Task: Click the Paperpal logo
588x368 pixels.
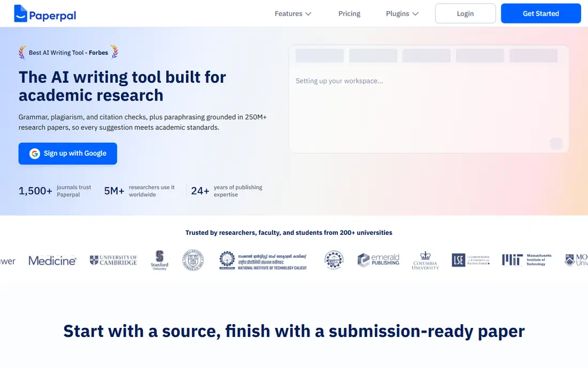Action: (45, 14)
